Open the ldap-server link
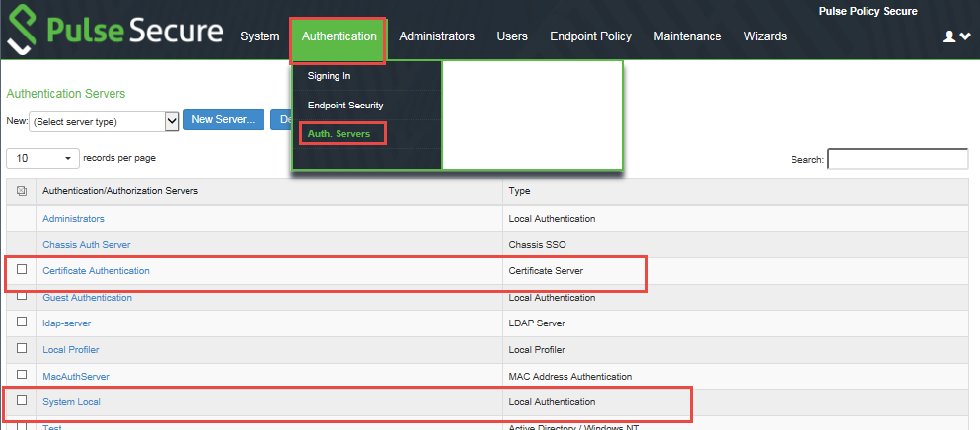This screenshot has width=980, height=430. pos(67,323)
